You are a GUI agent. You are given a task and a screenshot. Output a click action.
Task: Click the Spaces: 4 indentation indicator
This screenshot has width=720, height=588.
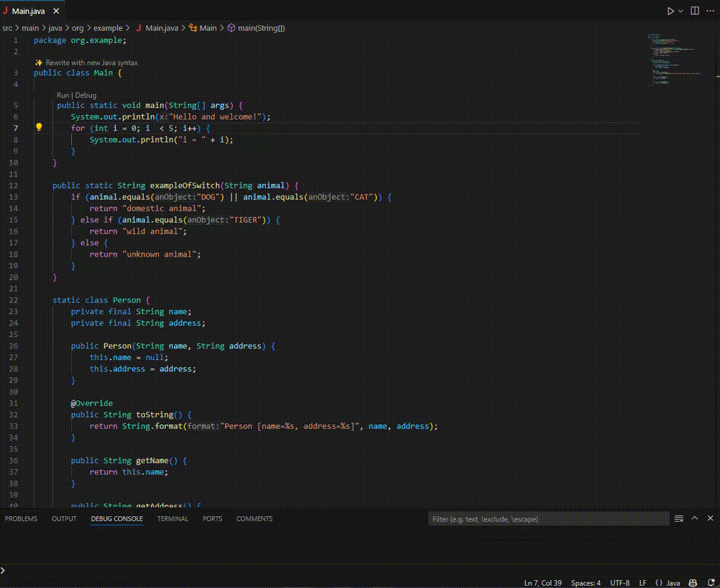pos(585,583)
